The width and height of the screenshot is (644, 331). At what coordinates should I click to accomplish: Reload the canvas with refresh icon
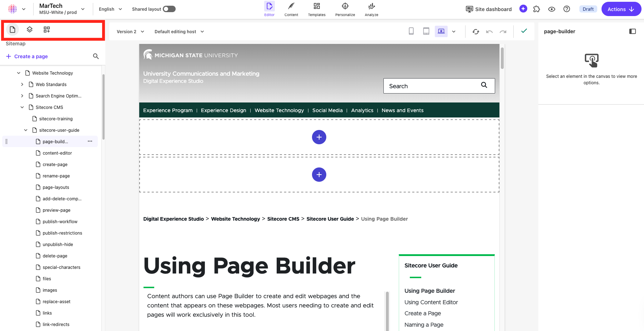tap(476, 31)
